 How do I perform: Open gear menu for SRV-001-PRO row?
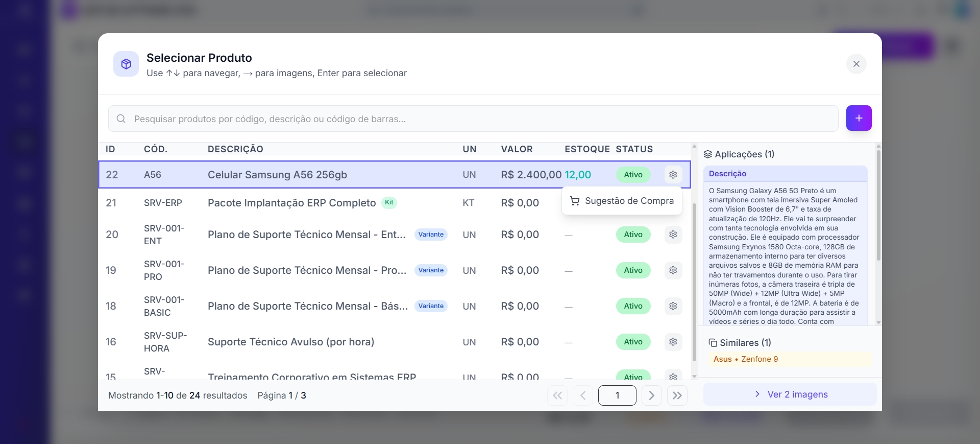pyautogui.click(x=673, y=270)
